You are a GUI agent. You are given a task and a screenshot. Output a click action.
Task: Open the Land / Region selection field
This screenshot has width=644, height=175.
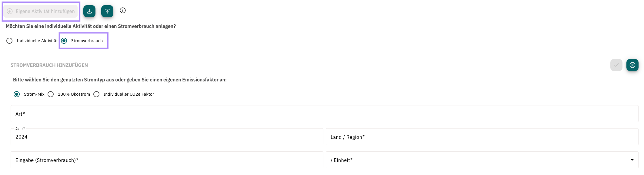pyautogui.click(x=482, y=137)
